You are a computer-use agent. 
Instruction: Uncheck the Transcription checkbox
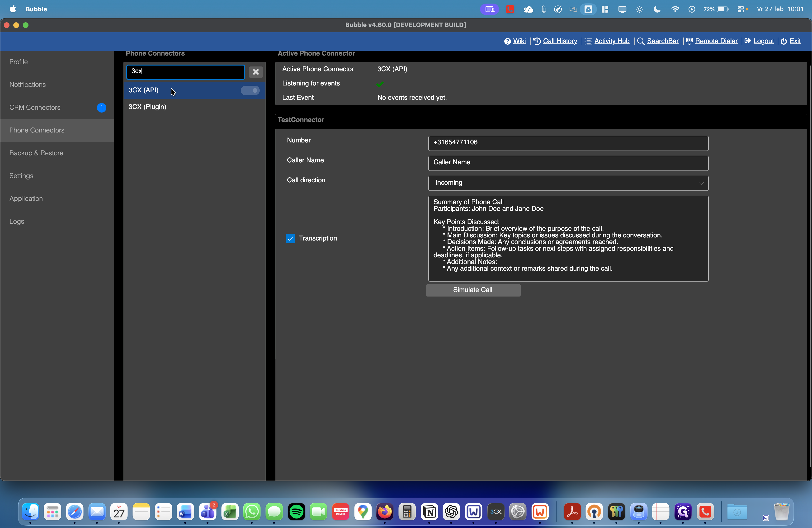pyautogui.click(x=290, y=238)
